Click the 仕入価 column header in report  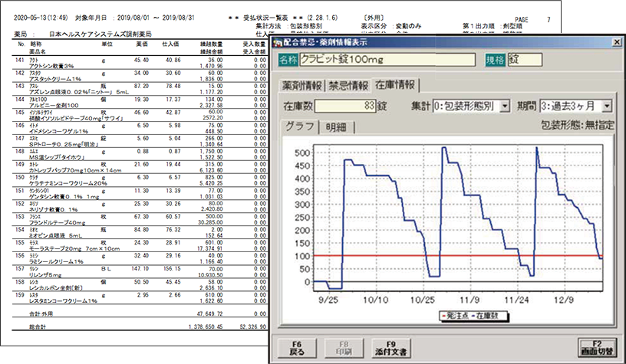point(170,44)
